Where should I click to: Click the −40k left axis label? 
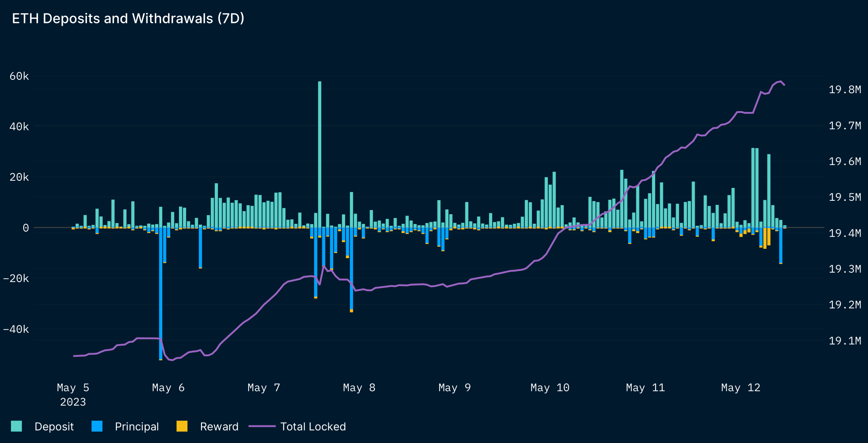(x=16, y=329)
